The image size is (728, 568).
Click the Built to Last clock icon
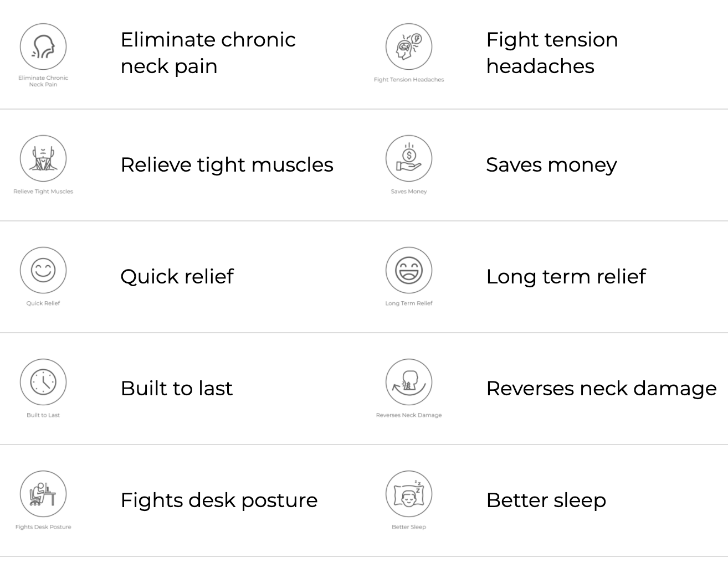pos(43,382)
